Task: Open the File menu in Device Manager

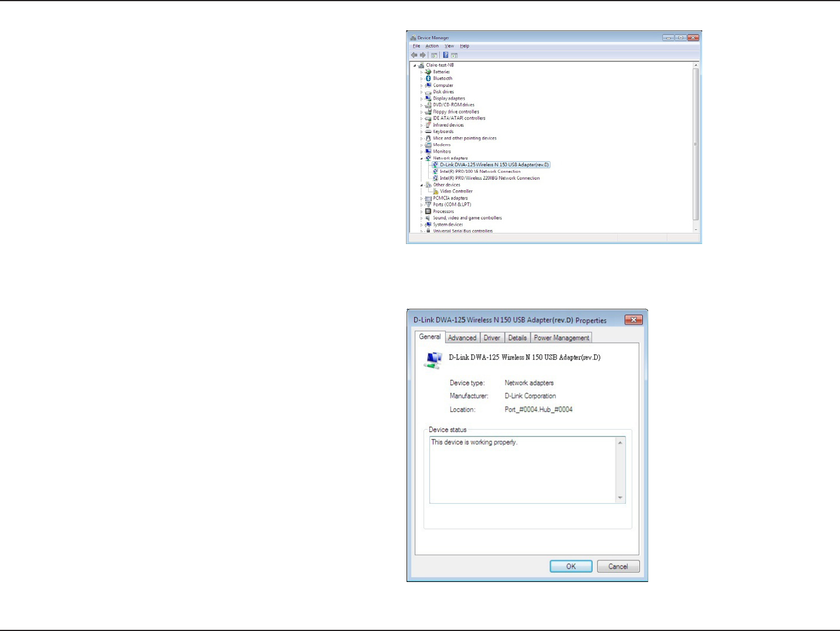Action: pyautogui.click(x=416, y=46)
